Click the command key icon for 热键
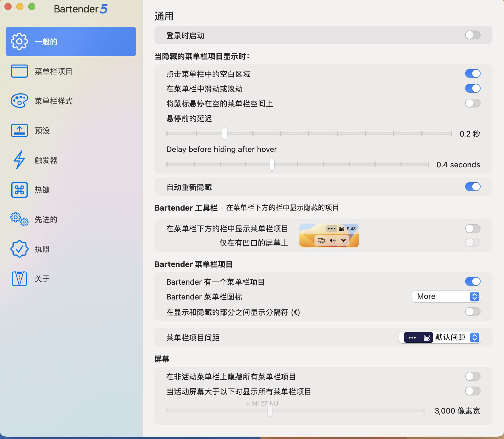Image resolution: width=504 pixels, height=439 pixels. coord(19,190)
